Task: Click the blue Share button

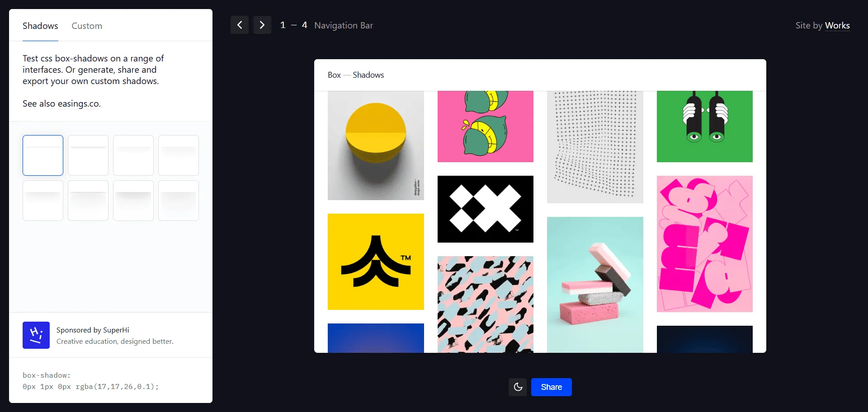Action: tap(551, 387)
